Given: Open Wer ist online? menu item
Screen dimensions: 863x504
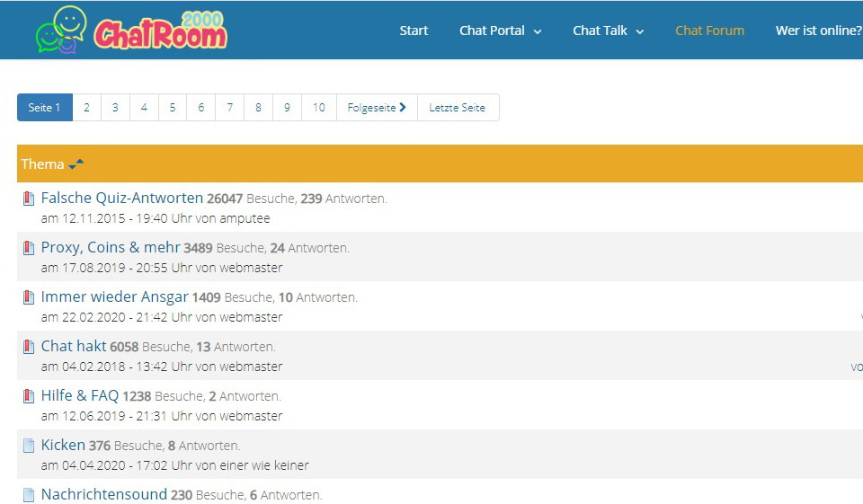Looking at the screenshot, I should (x=818, y=31).
